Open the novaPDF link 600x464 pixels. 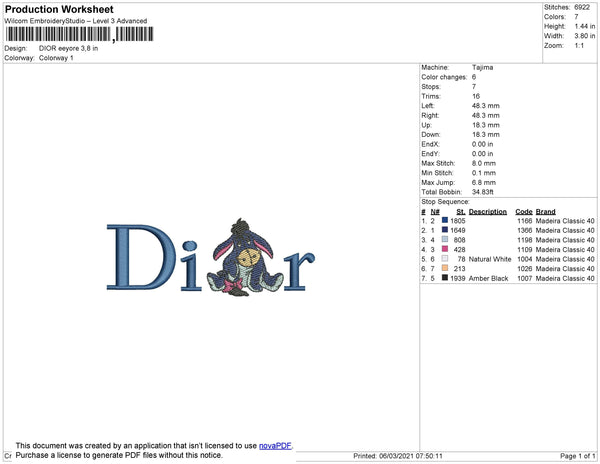(275, 446)
